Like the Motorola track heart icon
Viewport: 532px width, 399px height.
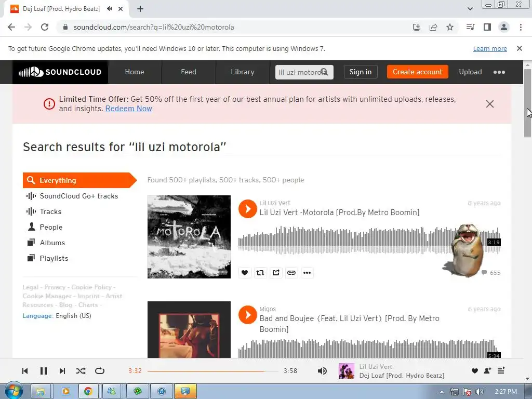tap(245, 273)
